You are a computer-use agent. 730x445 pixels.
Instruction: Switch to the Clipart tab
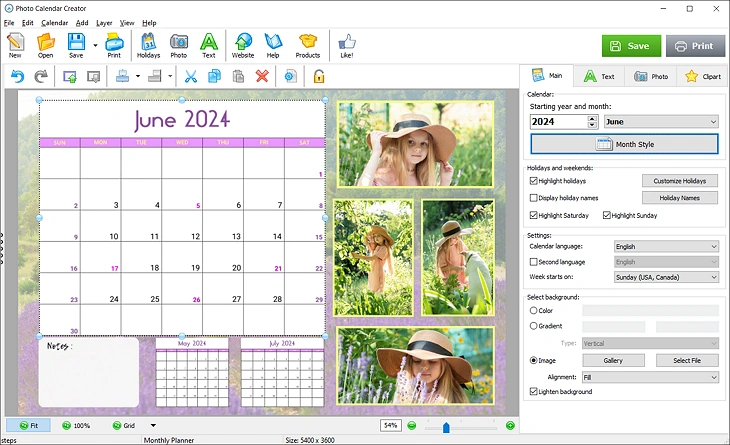click(x=703, y=76)
